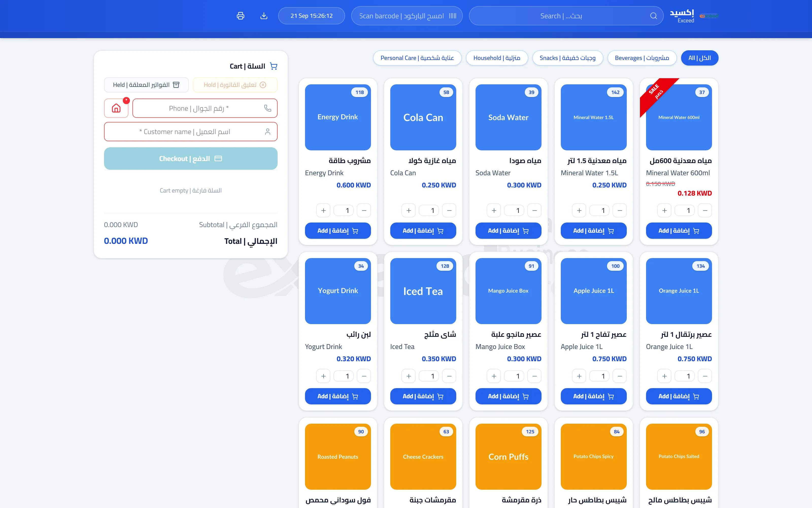Click the product Search field
Image resolution: width=812 pixels, height=508 pixels.
pyautogui.click(x=566, y=16)
